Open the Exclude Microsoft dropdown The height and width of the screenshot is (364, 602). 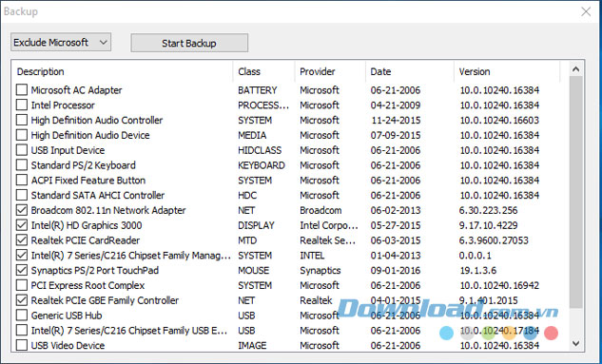pos(61,42)
